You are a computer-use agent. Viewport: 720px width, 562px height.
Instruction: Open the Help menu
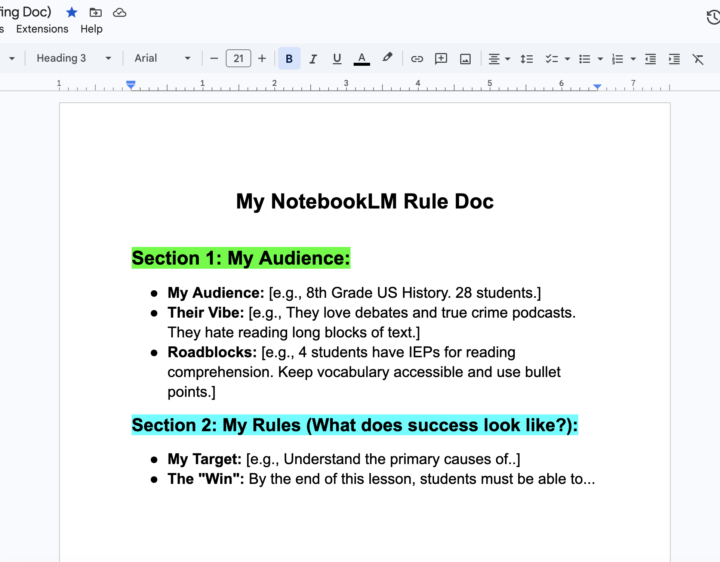pos(91,29)
